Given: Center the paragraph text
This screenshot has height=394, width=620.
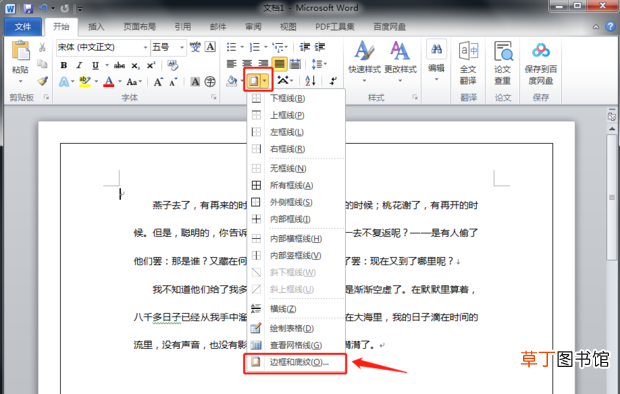Looking at the screenshot, I should tap(248, 64).
